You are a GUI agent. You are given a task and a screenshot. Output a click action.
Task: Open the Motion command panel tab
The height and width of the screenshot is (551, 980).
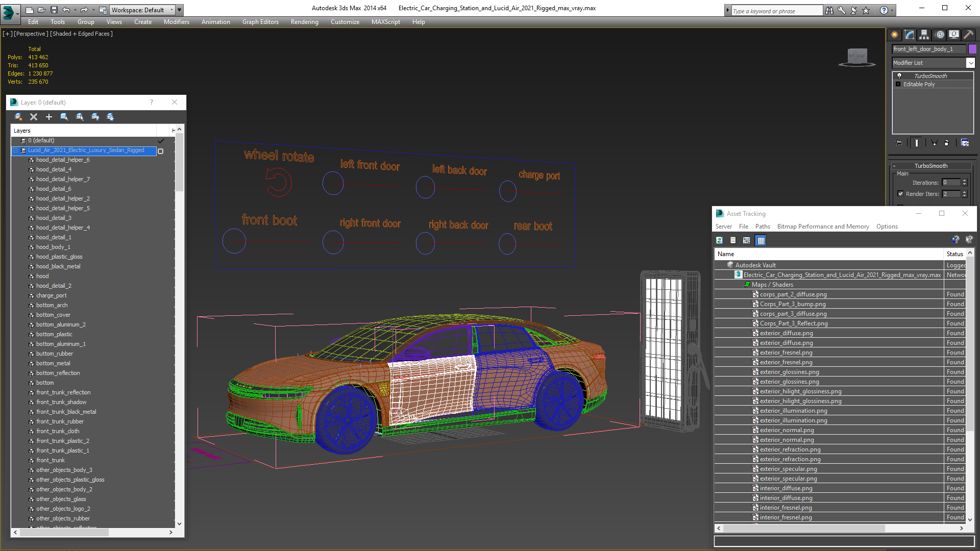(x=939, y=35)
